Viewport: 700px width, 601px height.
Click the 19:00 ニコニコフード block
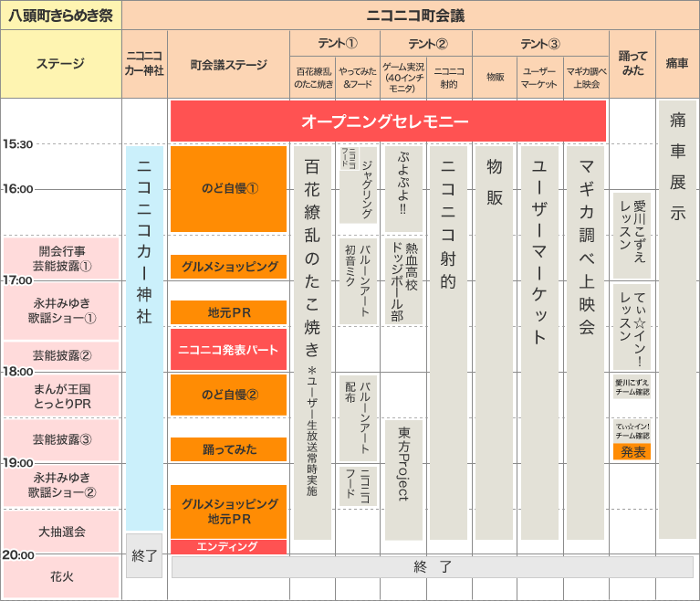tap(359, 487)
